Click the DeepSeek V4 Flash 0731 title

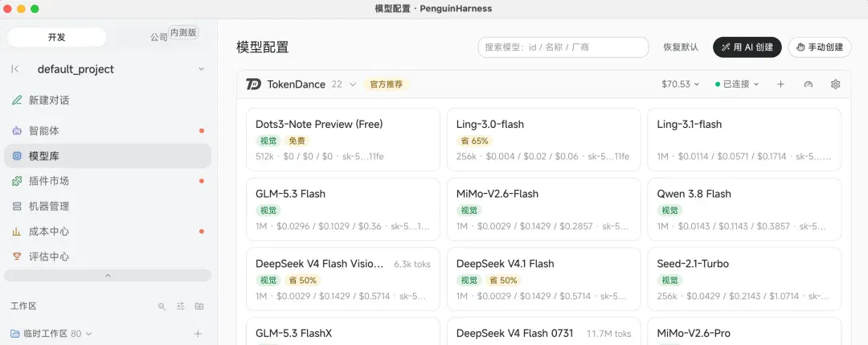coord(514,334)
